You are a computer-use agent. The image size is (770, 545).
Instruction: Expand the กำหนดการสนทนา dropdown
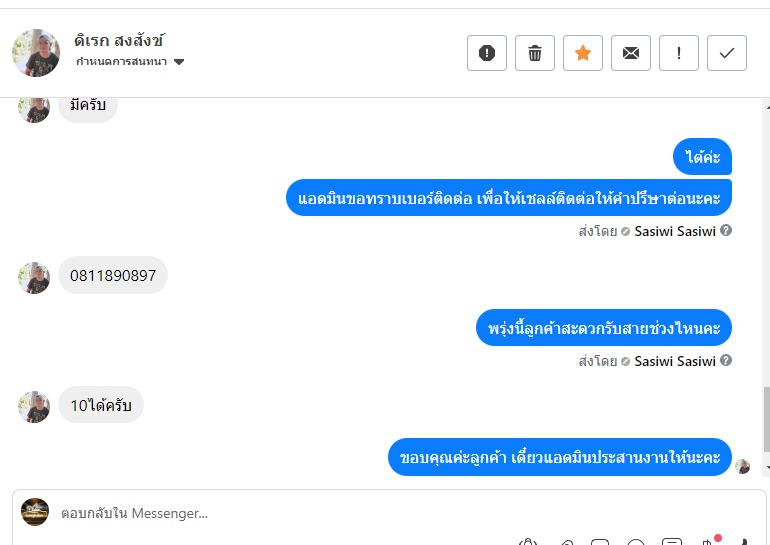click(x=179, y=62)
